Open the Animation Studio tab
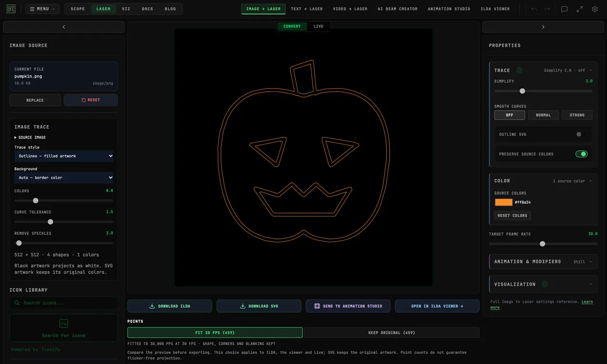This screenshot has height=364, width=607. coord(449,9)
